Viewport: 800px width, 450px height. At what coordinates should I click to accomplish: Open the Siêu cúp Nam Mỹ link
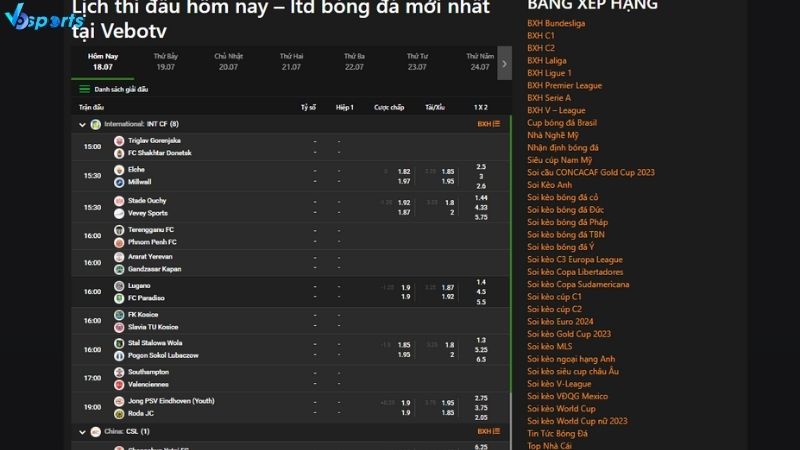(559, 160)
